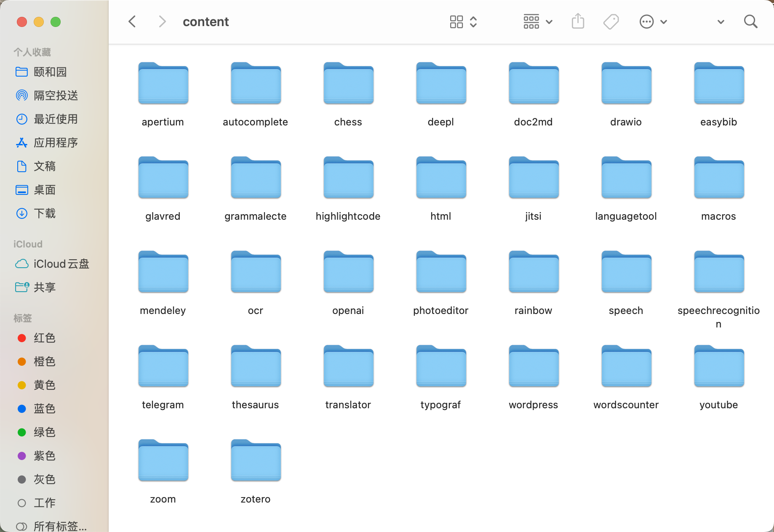This screenshot has width=774, height=532.
Task: Select the translator folder
Action: [x=348, y=366]
